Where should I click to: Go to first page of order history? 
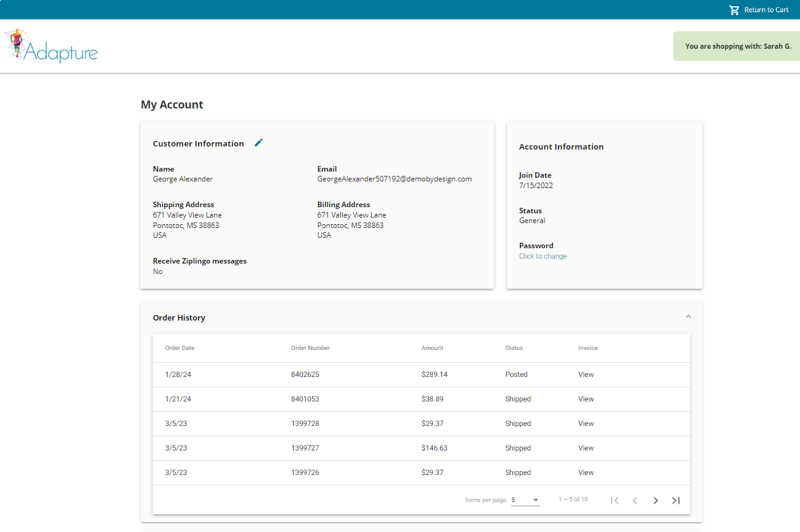(x=614, y=500)
